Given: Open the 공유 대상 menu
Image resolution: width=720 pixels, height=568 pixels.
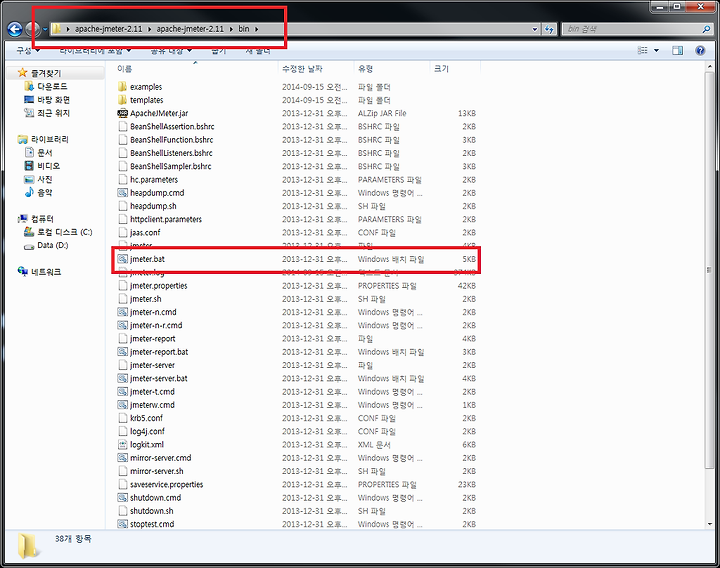Looking at the screenshot, I should coord(171,51).
